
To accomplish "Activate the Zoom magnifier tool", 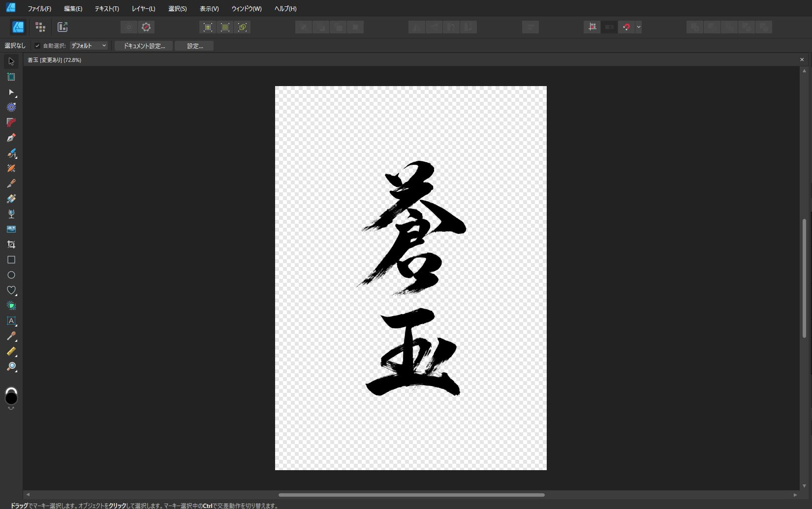I will (11, 366).
